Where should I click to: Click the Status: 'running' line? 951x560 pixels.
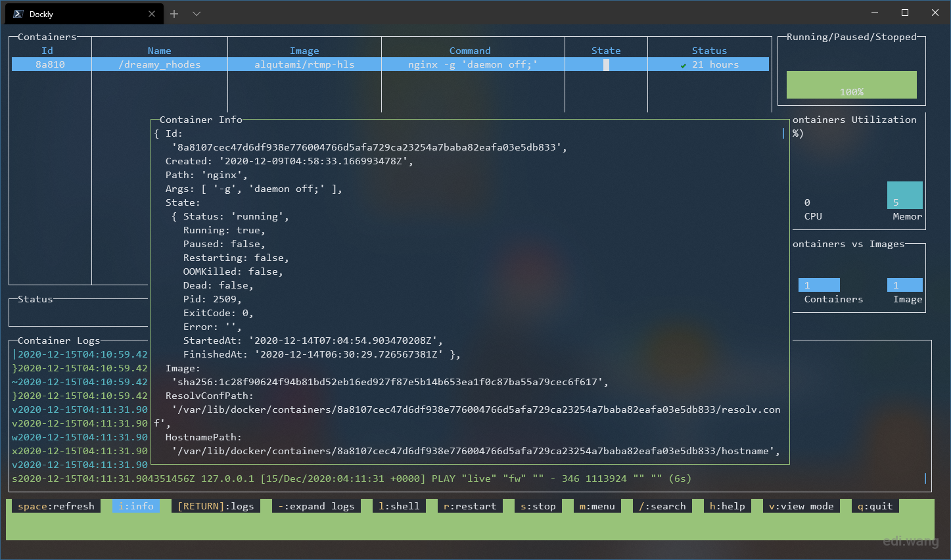[236, 216]
